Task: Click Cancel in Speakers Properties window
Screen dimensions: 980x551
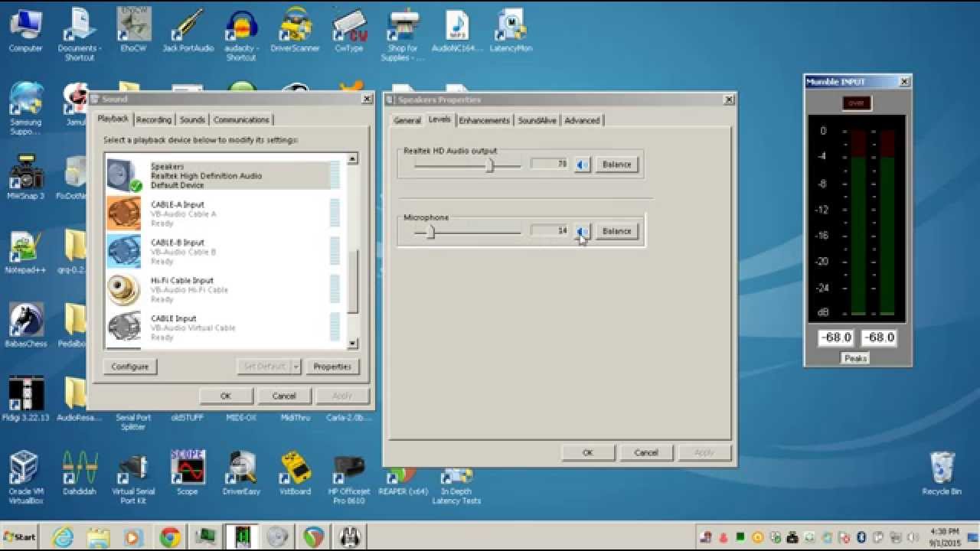Action: pyautogui.click(x=645, y=452)
